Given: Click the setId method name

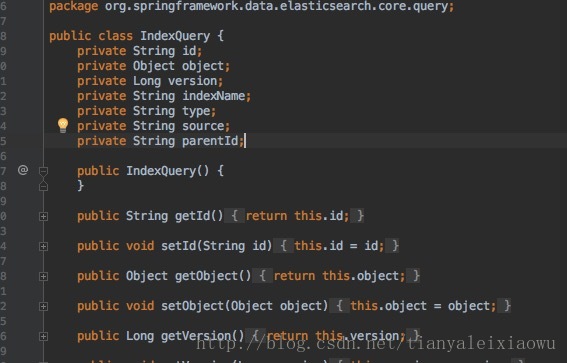Looking at the screenshot, I should point(178,246).
